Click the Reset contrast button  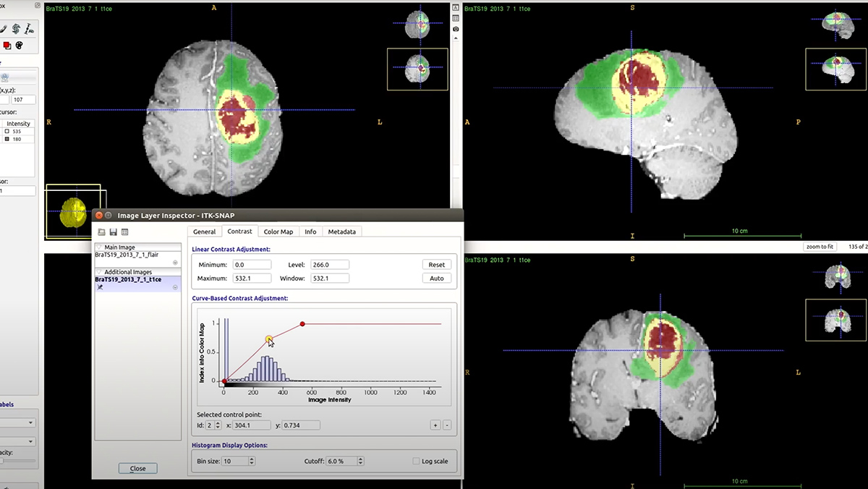pos(436,265)
